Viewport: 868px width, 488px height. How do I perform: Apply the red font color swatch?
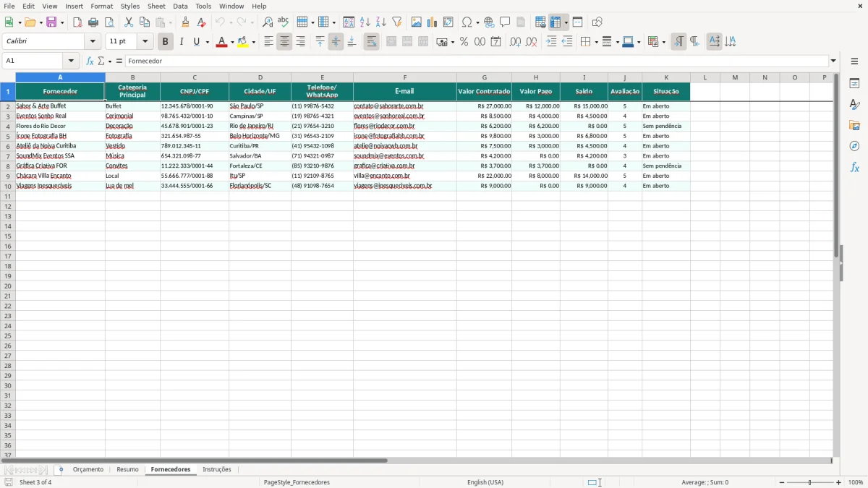click(x=221, y=42)
